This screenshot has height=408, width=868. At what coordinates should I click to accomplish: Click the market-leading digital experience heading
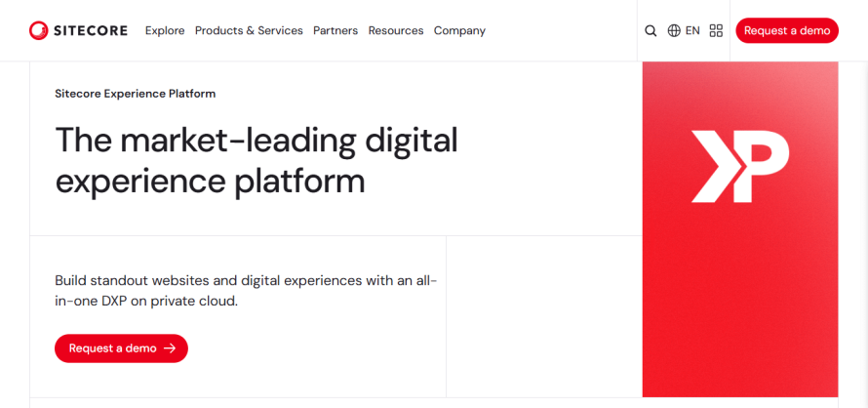click(x=256, y=161)
